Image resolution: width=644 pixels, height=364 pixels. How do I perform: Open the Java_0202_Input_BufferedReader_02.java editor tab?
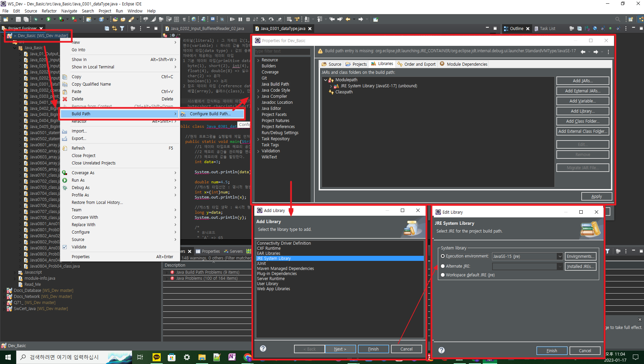click(x=207, y=29)
